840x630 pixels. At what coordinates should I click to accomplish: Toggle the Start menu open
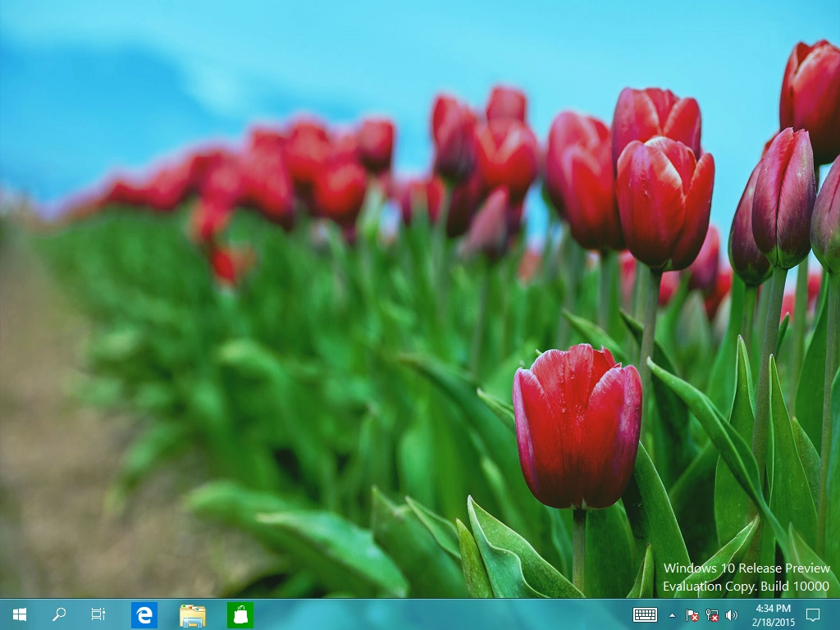click(18, 614)
